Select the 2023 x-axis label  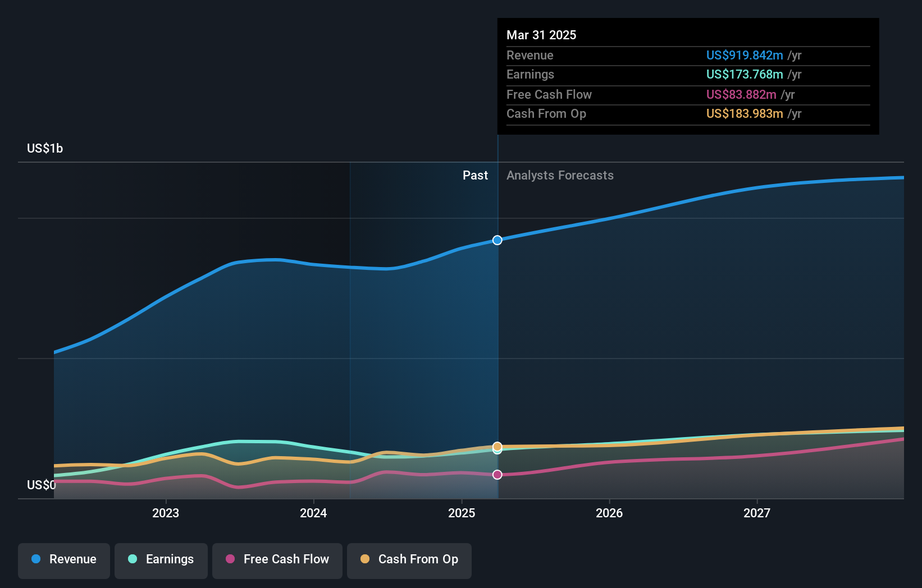[166, 513]
